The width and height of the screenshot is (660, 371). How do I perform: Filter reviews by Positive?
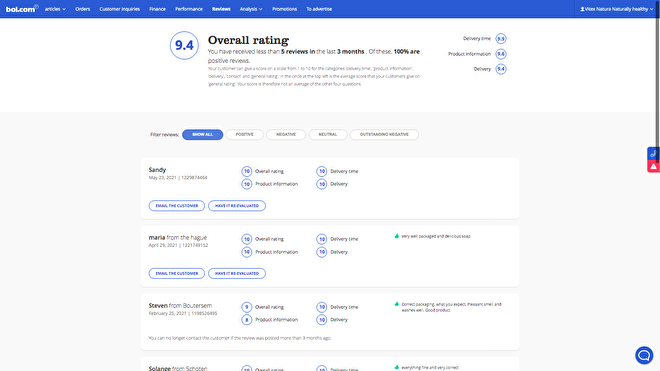click(x=245, y=135)
